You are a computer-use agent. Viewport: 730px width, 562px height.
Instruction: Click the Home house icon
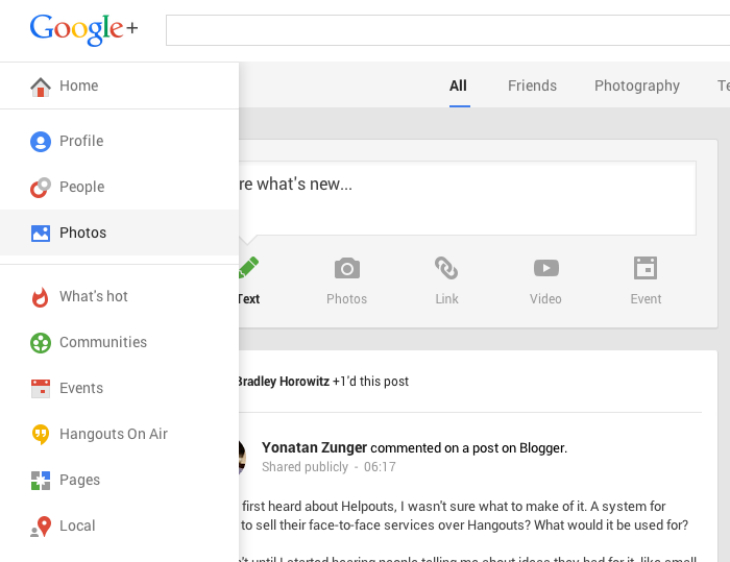point(41,87)
